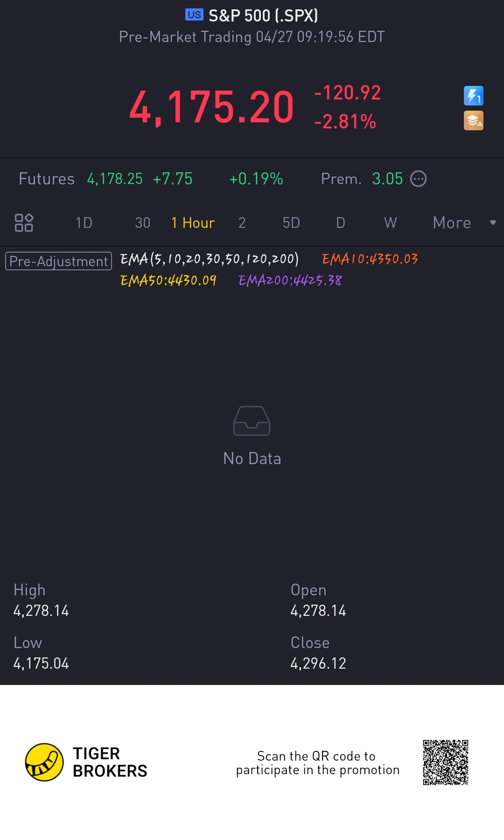Image resolution: width=504 pixels, height=840 pixels.
Task: Tap the S&P 500 (.SPX) title
Action: pyautogui.click(x=263, y=15)
